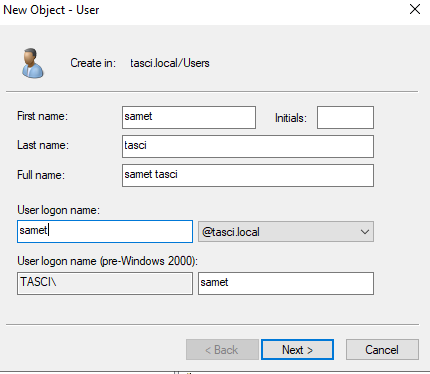This screenshot has height=374, width=430.
Task: Click the Last name field containing tasci
Action: 248,146
